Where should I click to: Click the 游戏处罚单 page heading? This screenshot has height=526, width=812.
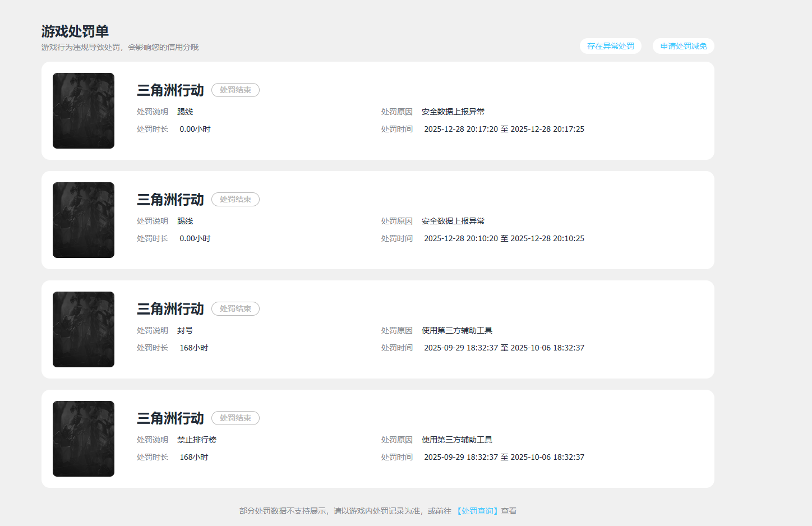click(75, 31)
